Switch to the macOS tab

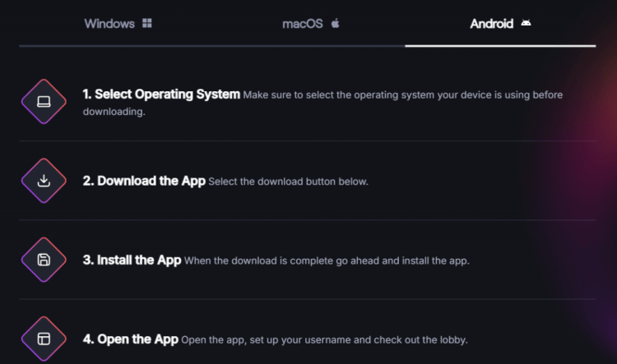[x=311, y=24]
